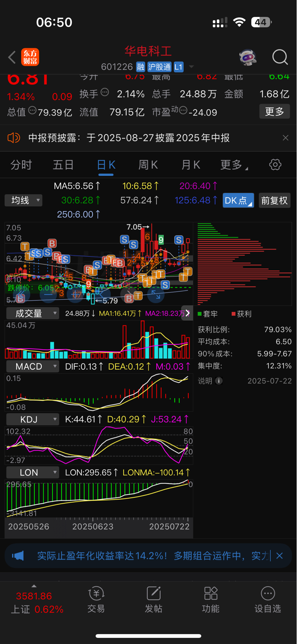
Task: Open the 发帖 post icon
Action: pos(153,593)
